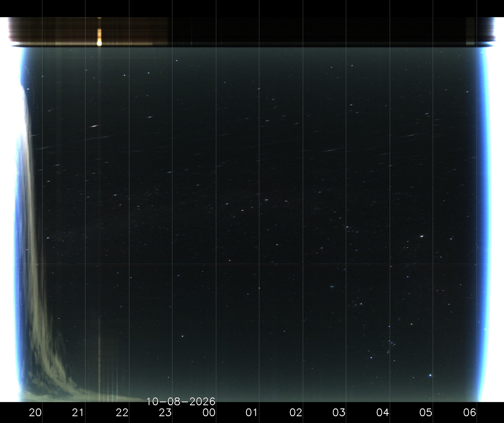This screenshot has height=423, width=504.
Task: Click the 03 hour label
Action: pos(339,412)
